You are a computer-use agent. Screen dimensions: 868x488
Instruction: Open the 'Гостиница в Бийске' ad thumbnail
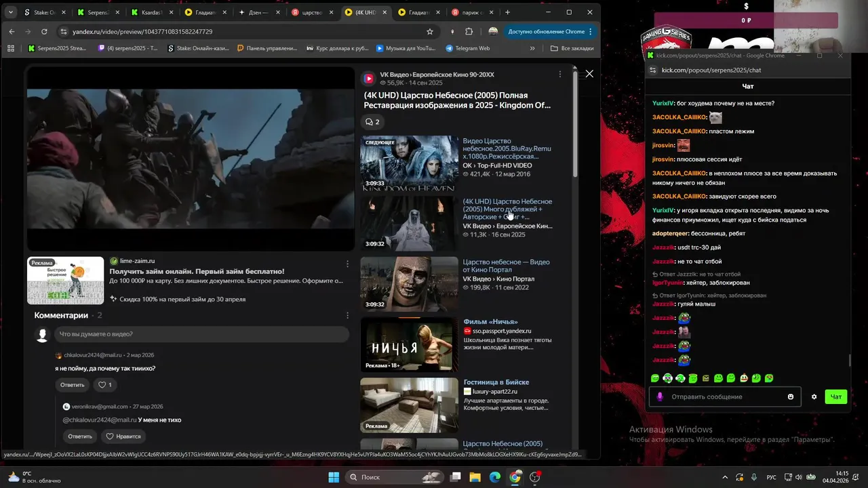tap(409, 405)
